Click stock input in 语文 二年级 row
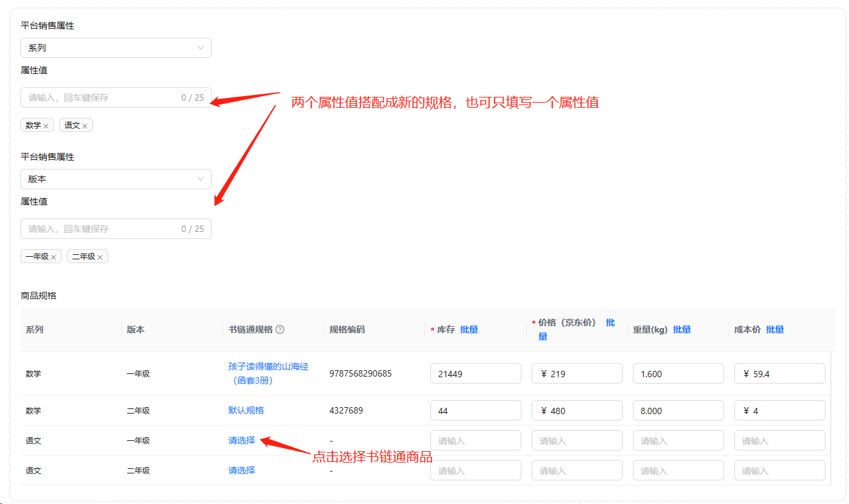 (x=475, y=470)
